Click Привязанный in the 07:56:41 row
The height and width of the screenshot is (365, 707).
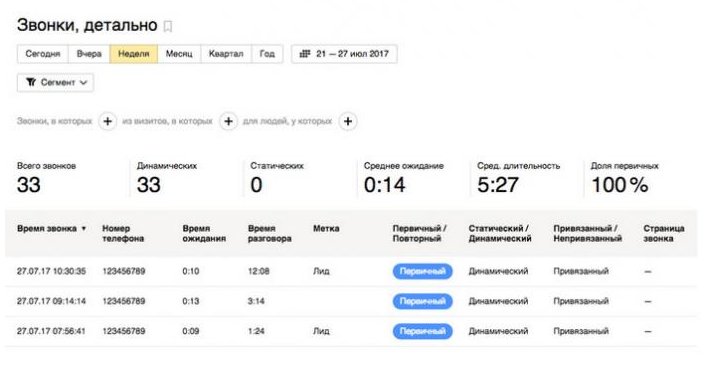[581, 331]
